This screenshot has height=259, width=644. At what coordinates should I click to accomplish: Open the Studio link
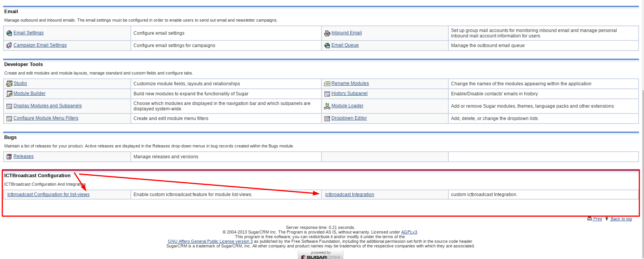click(x=20, y=83)
